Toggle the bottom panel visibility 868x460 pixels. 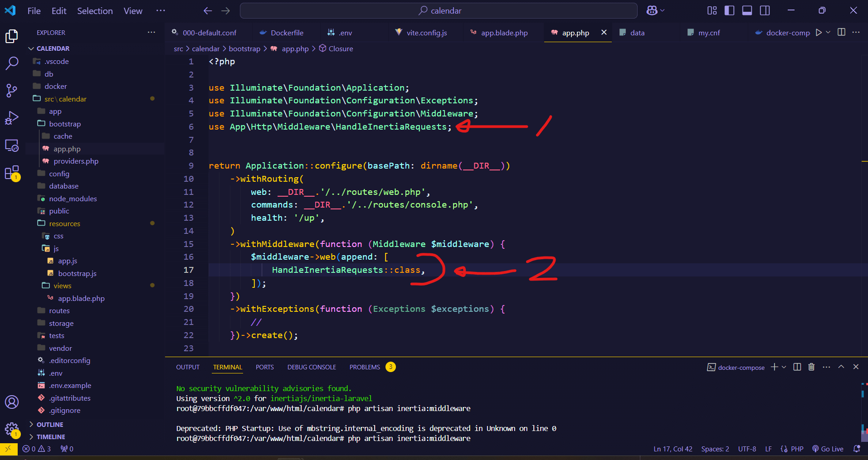click(747, 10)
